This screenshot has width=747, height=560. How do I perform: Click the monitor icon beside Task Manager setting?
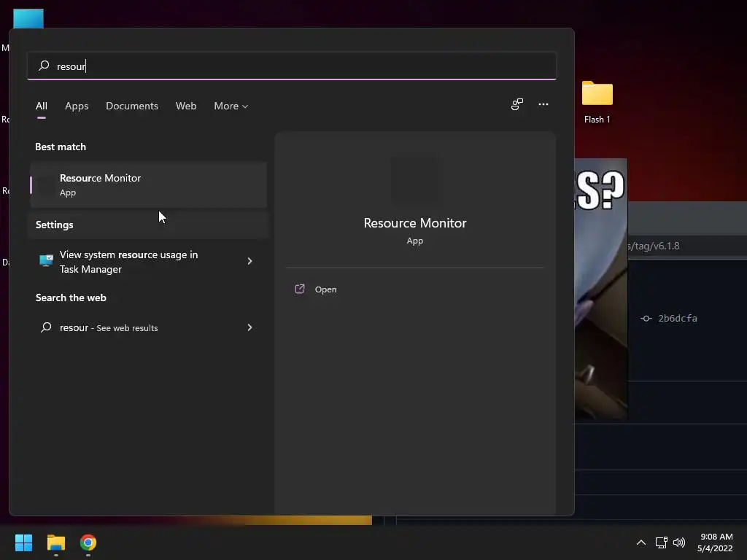46,260
